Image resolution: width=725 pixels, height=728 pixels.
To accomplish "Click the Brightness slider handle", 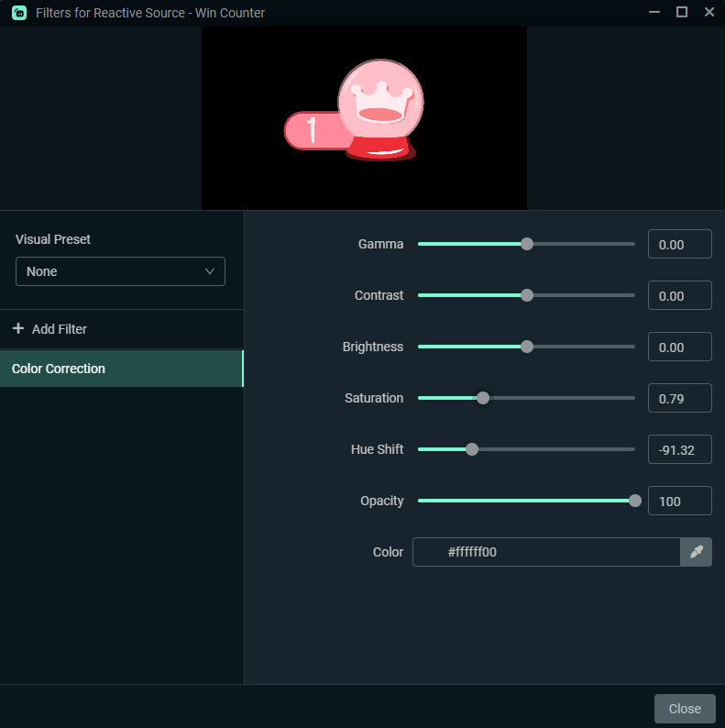I will pyautogui.click(x=527, y=347).
